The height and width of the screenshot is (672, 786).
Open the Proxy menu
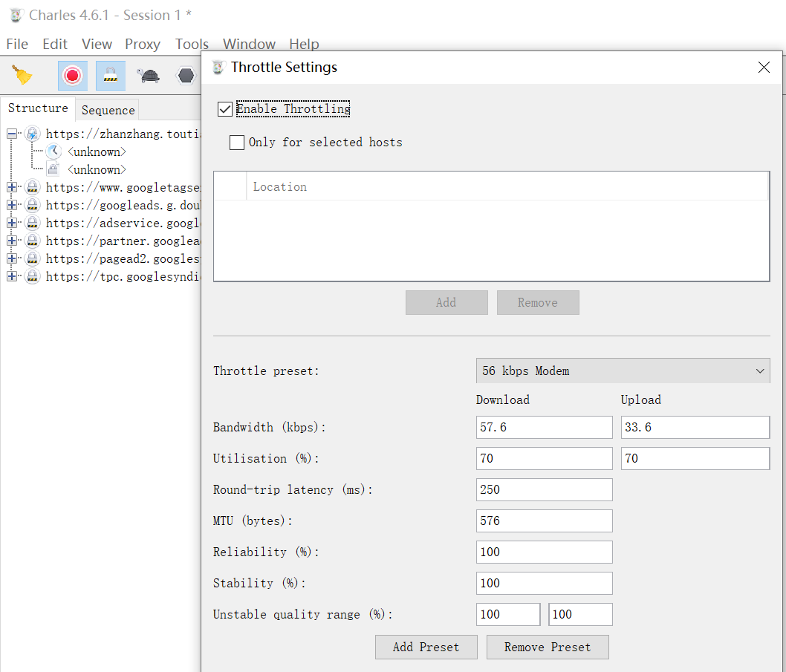click(143, 44)
